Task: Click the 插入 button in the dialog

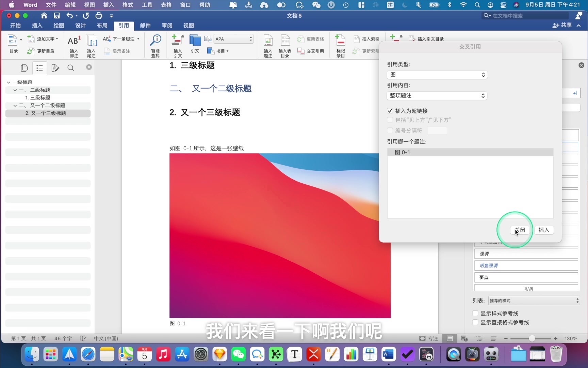Action: pyautogui.click(x=543, y=230)
